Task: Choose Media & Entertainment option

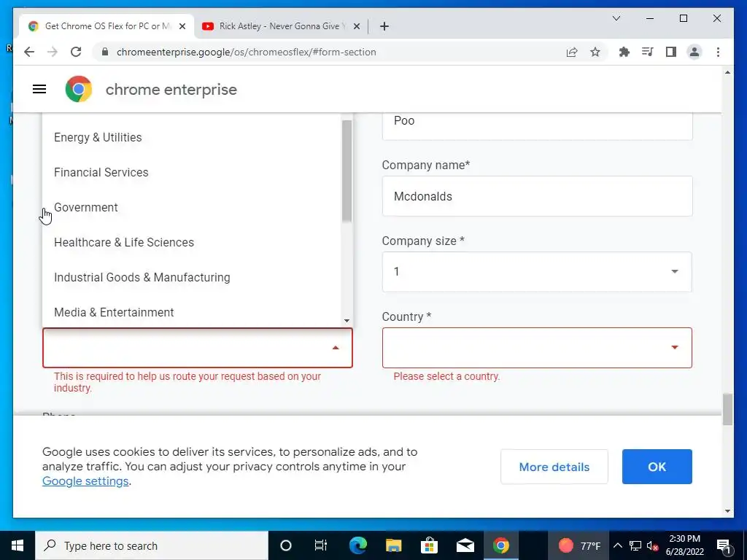Action: pyautogui.click(x=192, y=312)
